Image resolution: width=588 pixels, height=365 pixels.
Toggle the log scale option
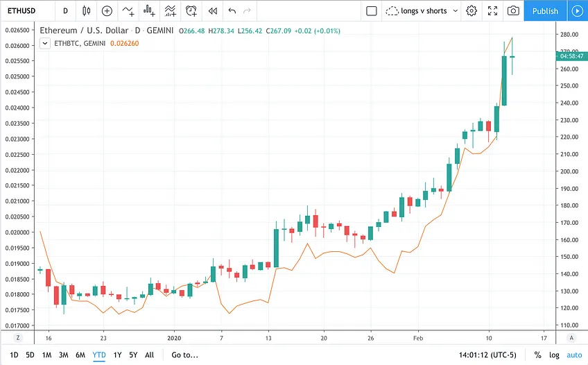coord(554,355)
